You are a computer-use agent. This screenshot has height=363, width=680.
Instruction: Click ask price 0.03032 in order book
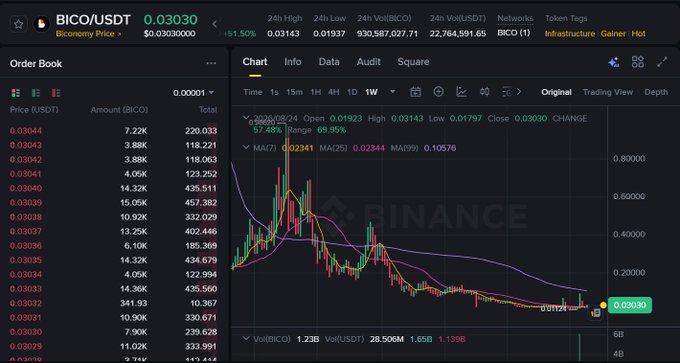26,303
